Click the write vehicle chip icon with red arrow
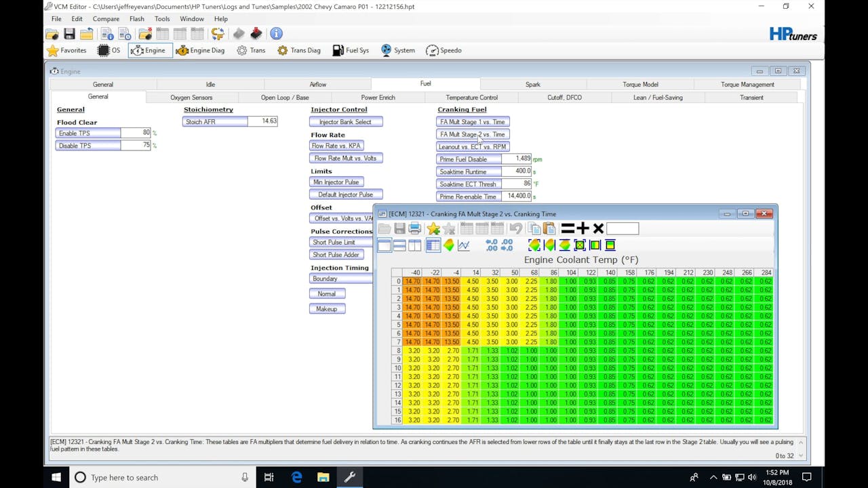Image resolution: width=868 pixels, height=488 pixels. [256, 34]
